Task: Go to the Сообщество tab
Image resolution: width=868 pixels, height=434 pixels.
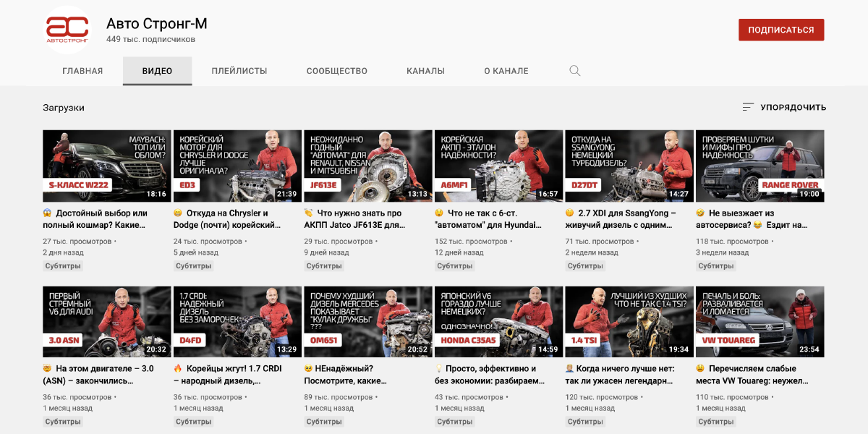Action: coord(337,71)
